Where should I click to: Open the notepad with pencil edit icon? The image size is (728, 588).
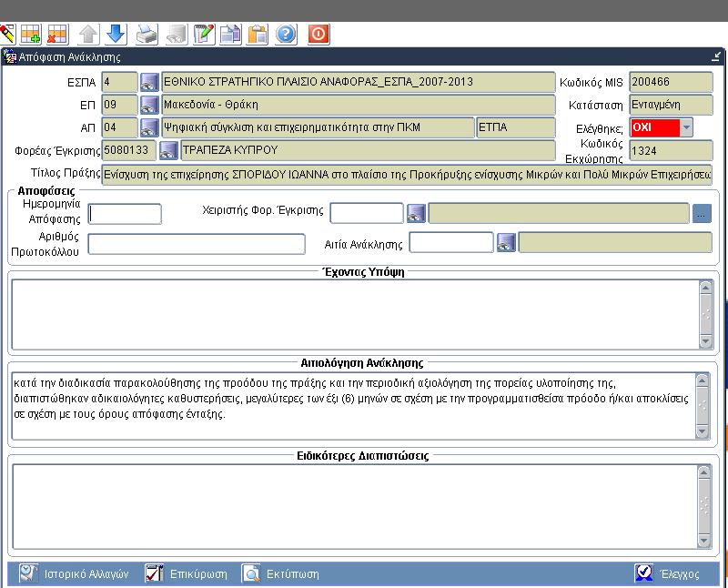pos(204,34)
